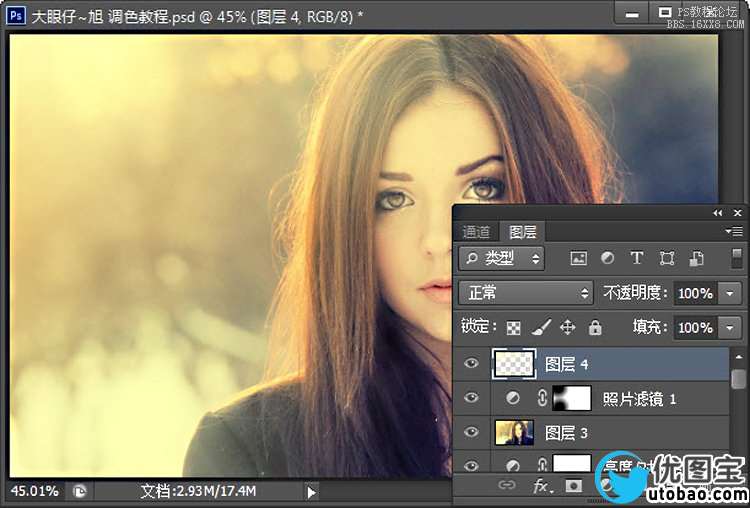Click adjustment icon on 照片滤镜 1 layer

[513, 398]
